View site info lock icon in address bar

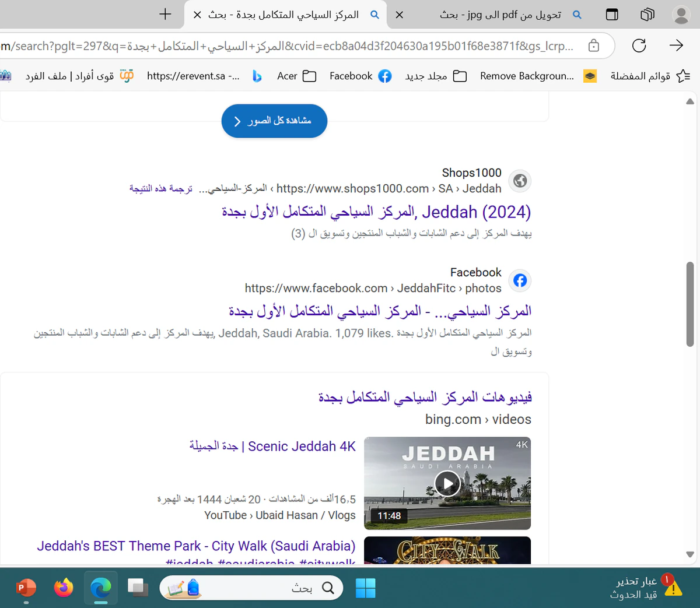tap(593, 45)
